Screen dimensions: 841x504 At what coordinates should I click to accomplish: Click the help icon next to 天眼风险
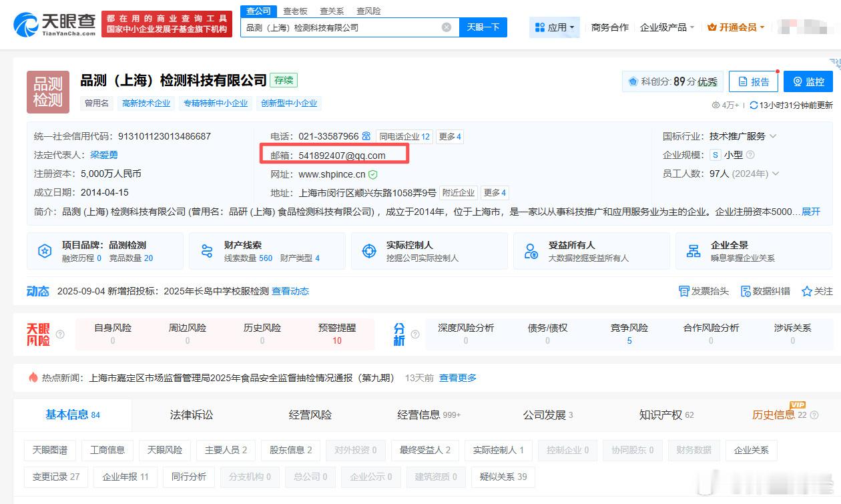click(x=61, y=334)
